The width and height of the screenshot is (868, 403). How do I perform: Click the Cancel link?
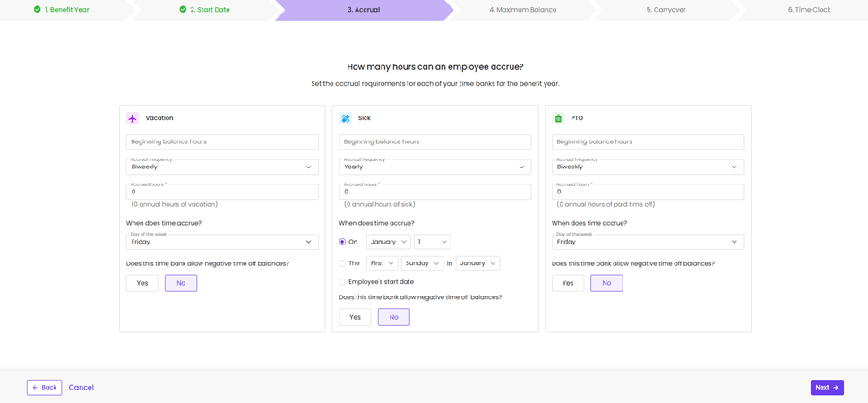click(82, 388)
